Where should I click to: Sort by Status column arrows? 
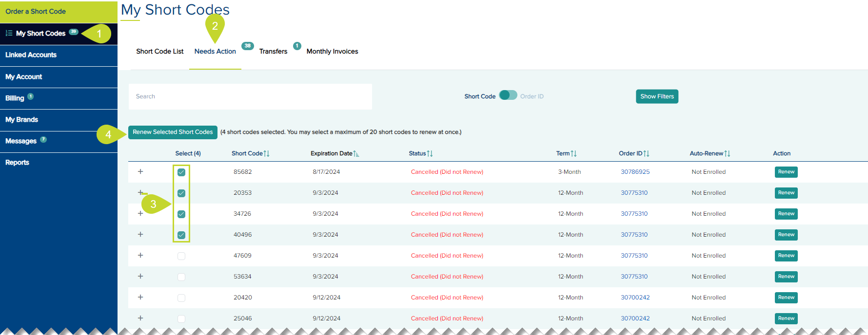pyautogui.click(x=430, y=153)
